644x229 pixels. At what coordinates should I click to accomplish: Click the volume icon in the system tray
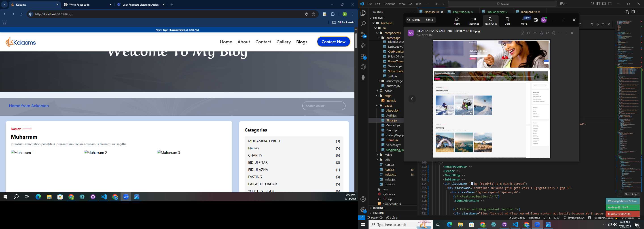point(615,225)
